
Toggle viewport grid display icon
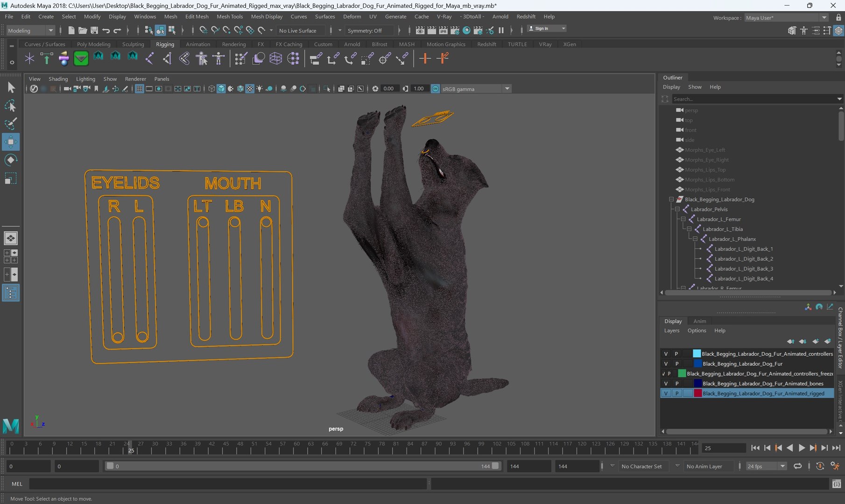click(139, 89)
